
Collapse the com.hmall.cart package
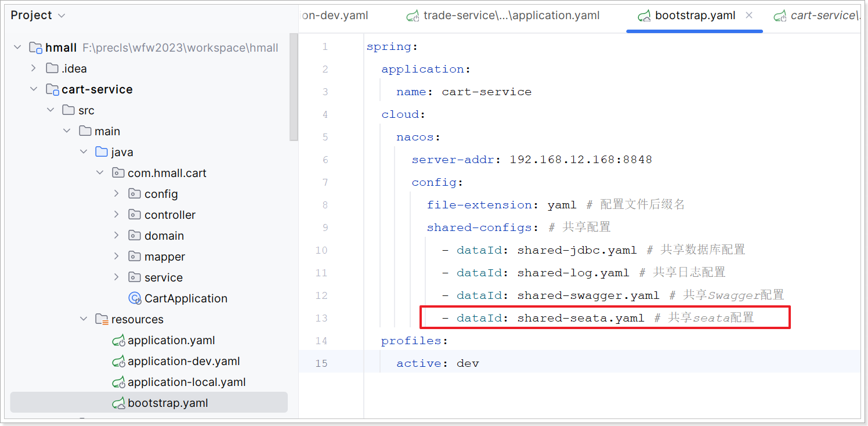pyautogui.click(x=100, y=173)
